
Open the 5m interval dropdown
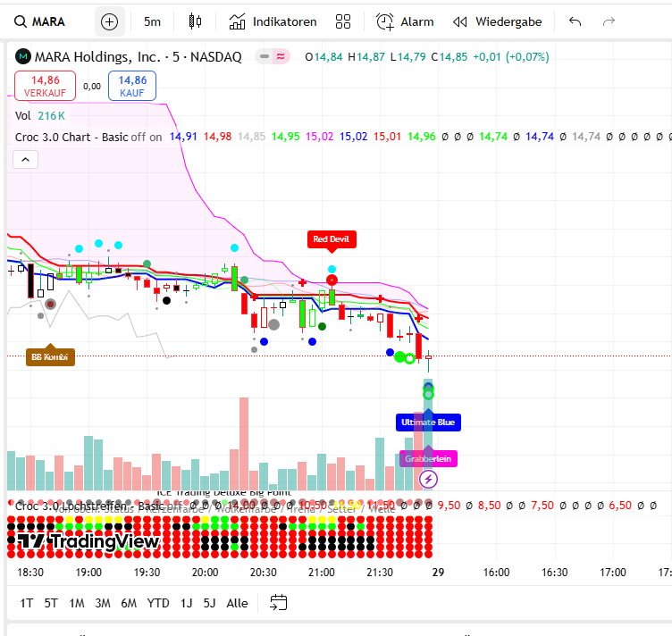click(x=152, y=21)
